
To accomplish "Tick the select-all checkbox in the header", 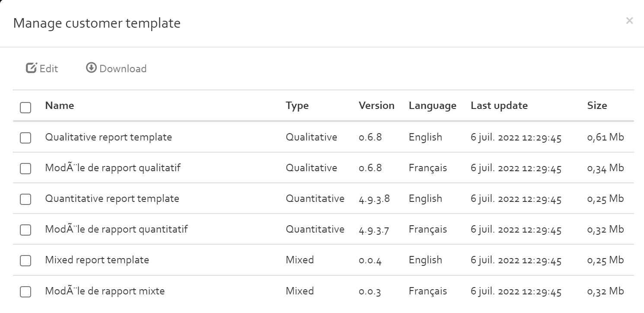I will point(26,107).
